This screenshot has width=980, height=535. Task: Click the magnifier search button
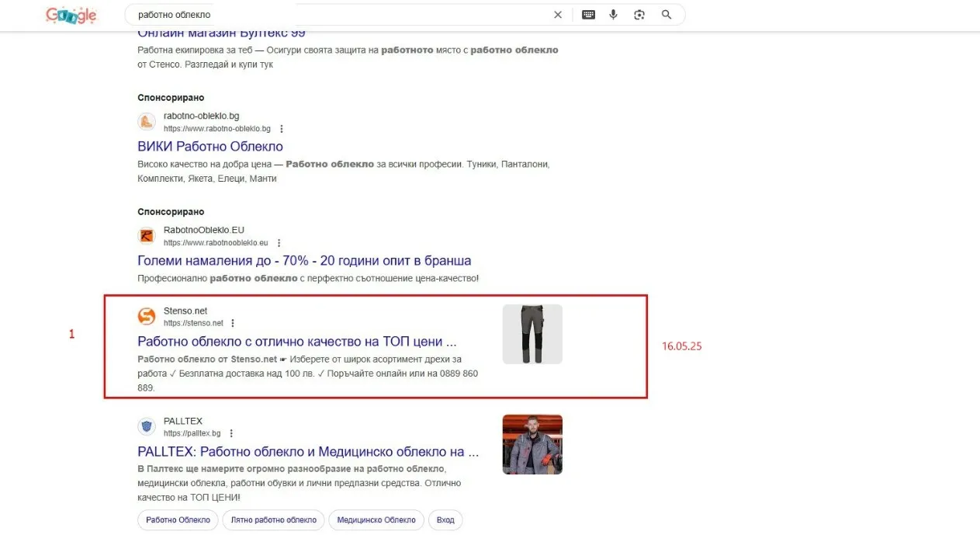[x=667, y=15]
